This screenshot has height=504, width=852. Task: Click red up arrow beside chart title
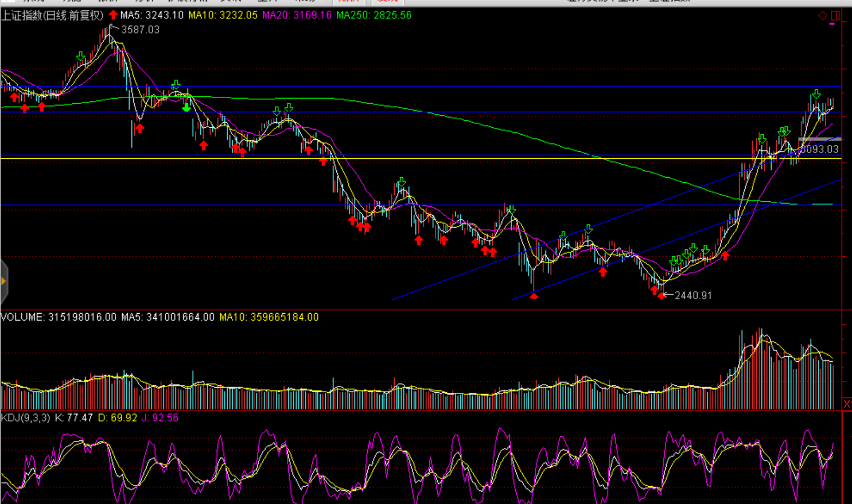click(x=113, y=15)
